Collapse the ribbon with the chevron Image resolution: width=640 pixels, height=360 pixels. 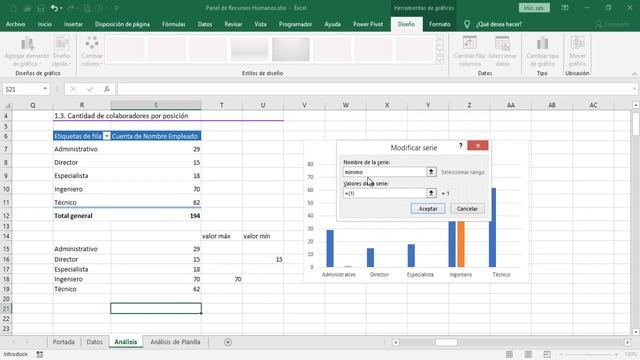coord(634,74)
